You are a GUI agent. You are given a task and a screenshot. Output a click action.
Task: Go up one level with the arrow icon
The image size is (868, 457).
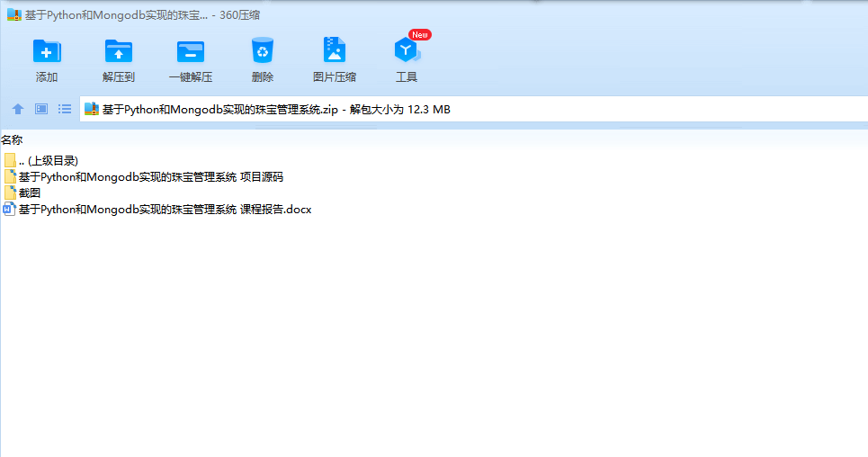coord(18,109)
